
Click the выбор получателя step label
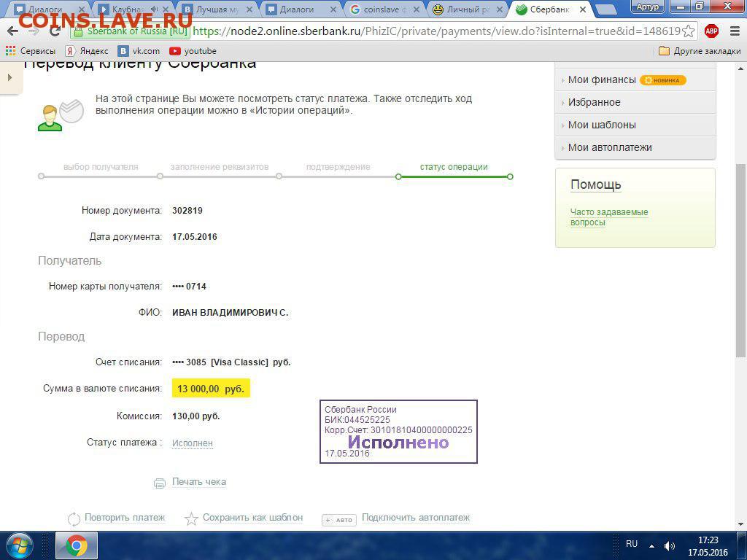point(101,167)
